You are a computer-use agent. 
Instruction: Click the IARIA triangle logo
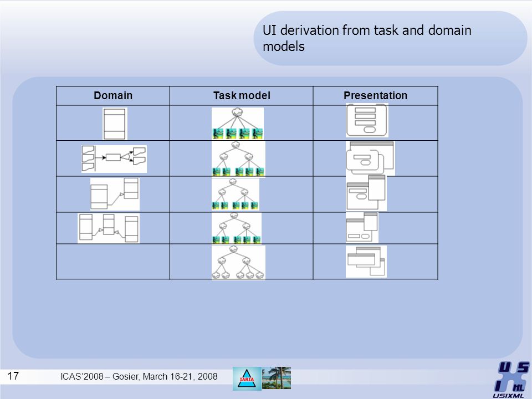(x=247, y=378)
